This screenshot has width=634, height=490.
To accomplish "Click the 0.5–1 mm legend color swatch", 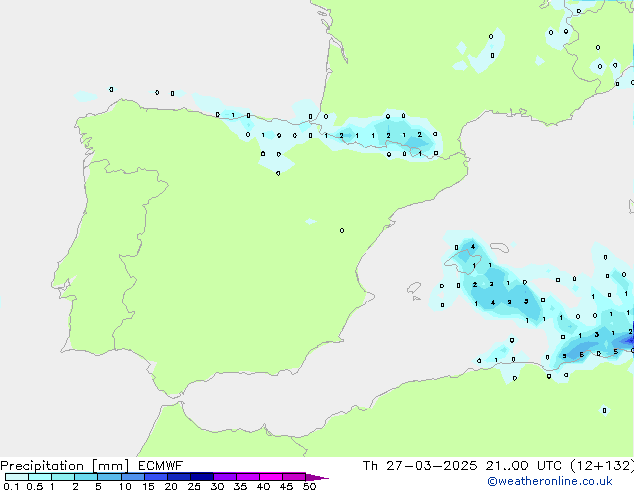I will (x=40, y=477).
